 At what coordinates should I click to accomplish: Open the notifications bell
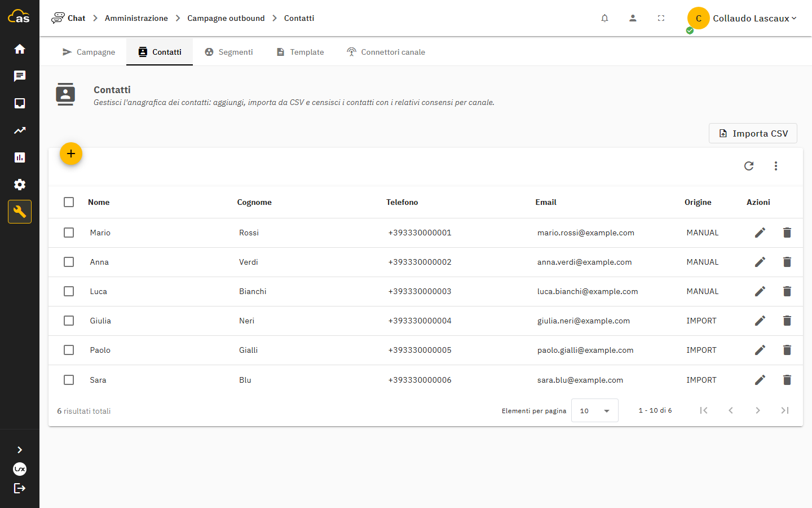pyautogui.click(x=604, y=18)
